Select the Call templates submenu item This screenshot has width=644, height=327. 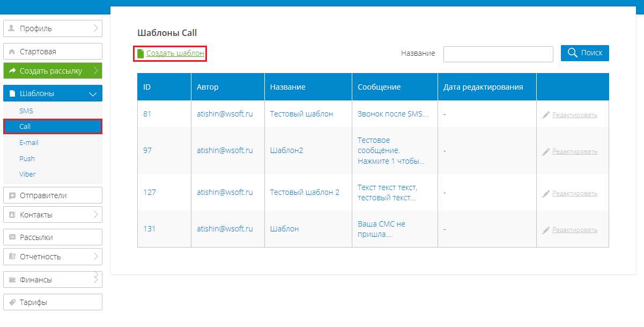[x=53, y=126]
